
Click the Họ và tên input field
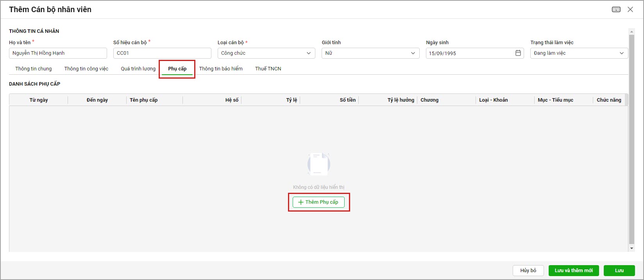(58, 53)
